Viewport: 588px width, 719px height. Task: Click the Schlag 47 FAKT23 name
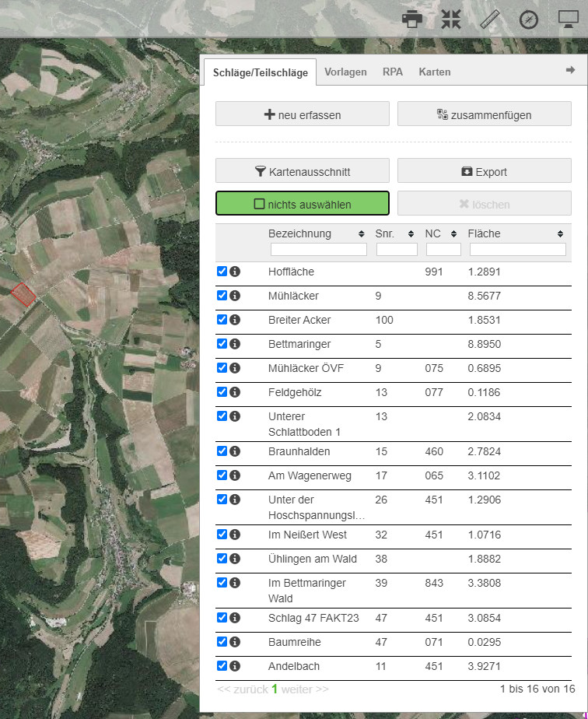tap(313, 618)
